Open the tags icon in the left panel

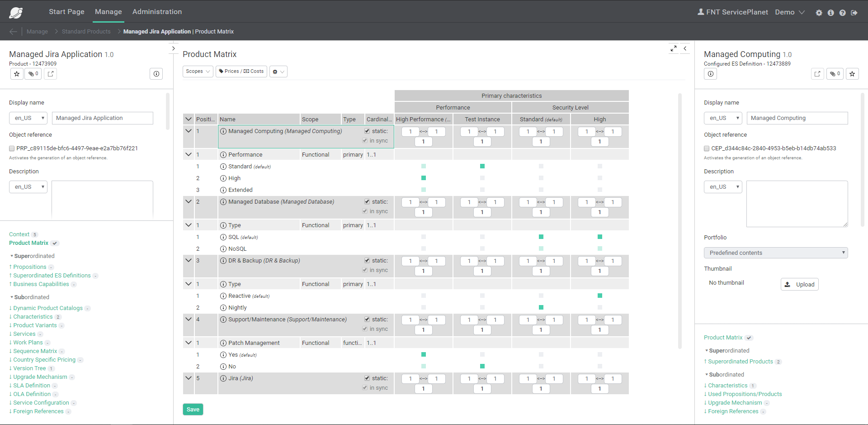[33, 74]
